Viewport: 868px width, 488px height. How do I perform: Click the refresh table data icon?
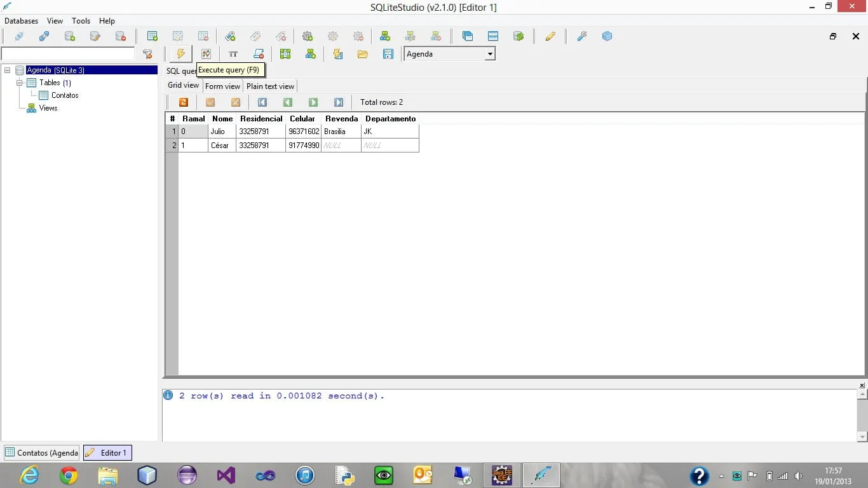pyautogui.click(x=184, y=102)
